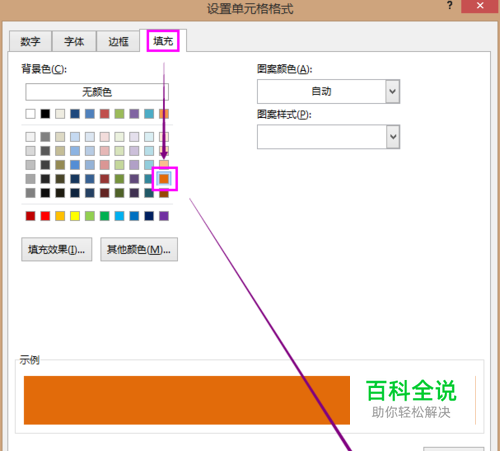500x451 pixels.
Task: Choose the highlighted orange swatch
Action: coord(164,179)
